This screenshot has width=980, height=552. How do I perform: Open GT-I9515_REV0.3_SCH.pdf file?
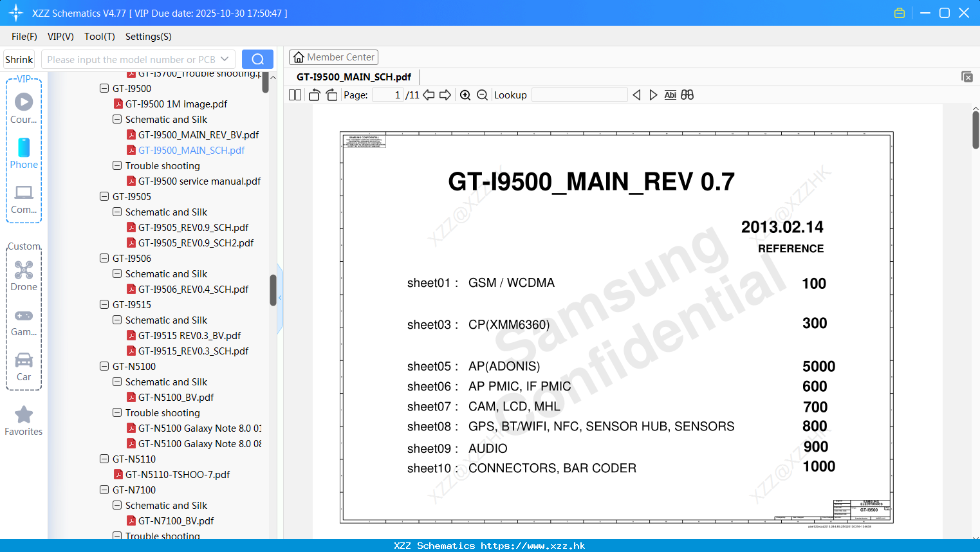coord(193,351)
